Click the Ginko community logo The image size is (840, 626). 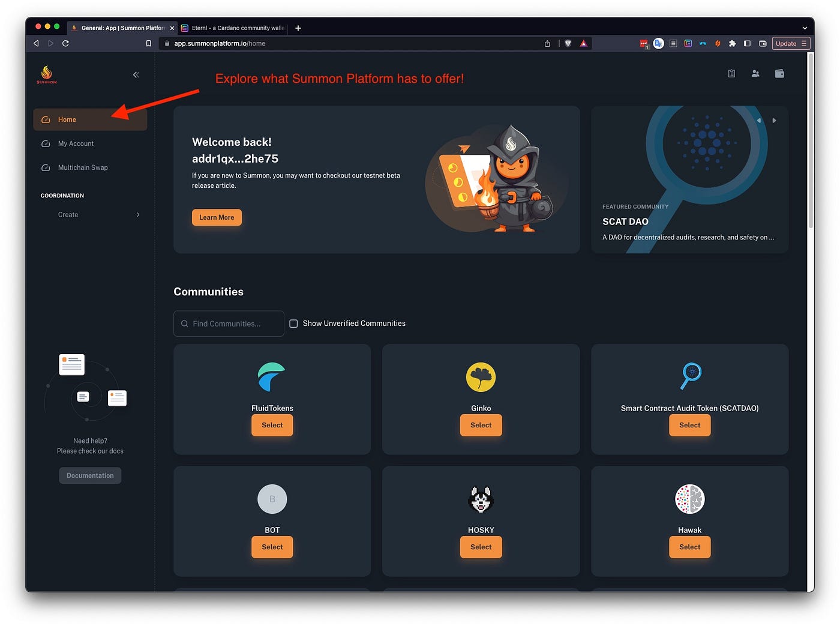(x=481, y=377)
